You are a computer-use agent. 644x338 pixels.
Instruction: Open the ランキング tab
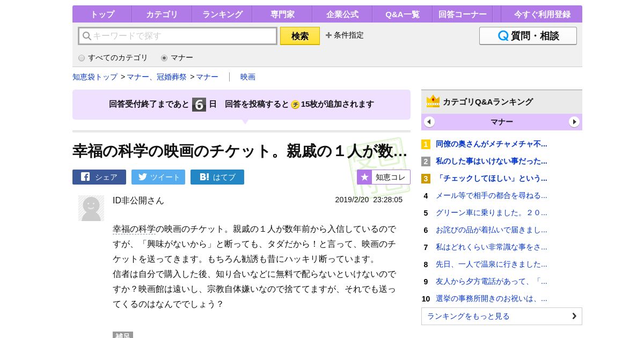coord(222,14)
